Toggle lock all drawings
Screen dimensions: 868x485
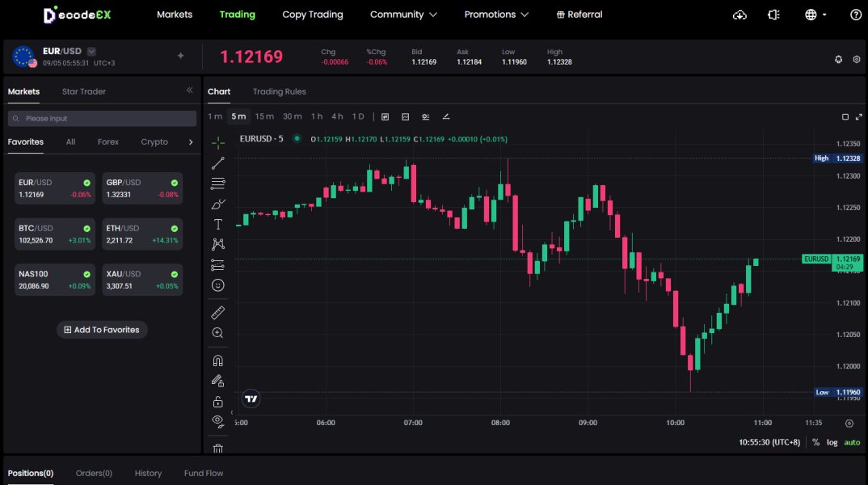217,402
